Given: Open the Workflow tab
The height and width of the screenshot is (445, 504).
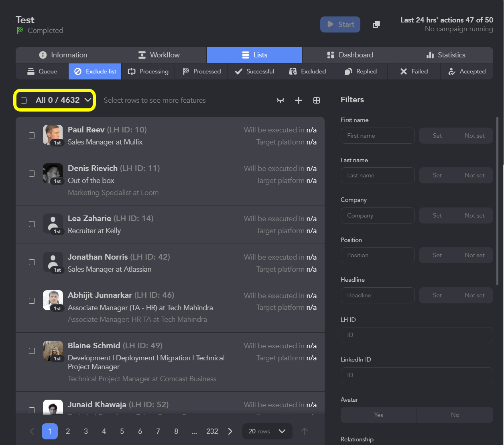Looking at the screenshot, I should pos(159,55).
